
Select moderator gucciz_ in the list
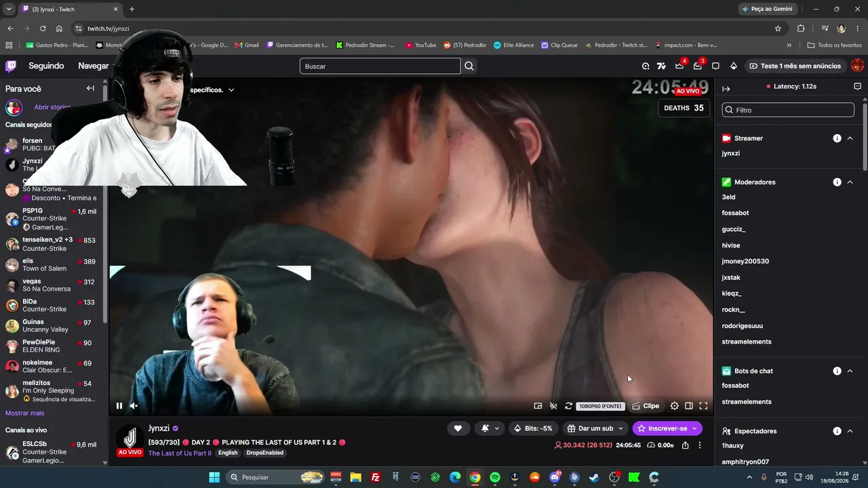734,229
